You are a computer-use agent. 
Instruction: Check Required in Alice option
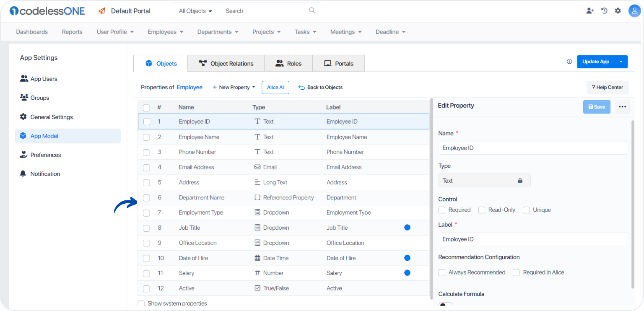[516, 272]
